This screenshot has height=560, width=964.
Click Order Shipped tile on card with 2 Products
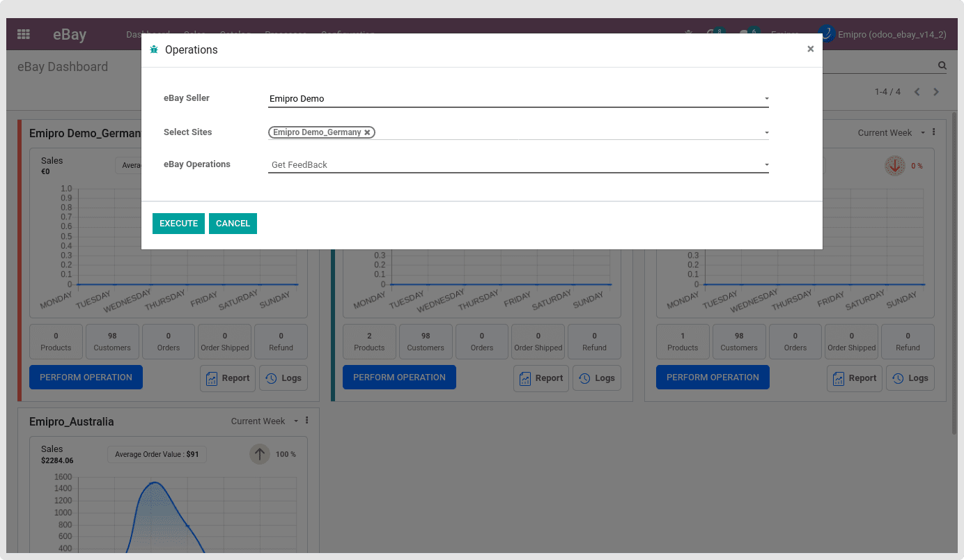click(538, 341)
